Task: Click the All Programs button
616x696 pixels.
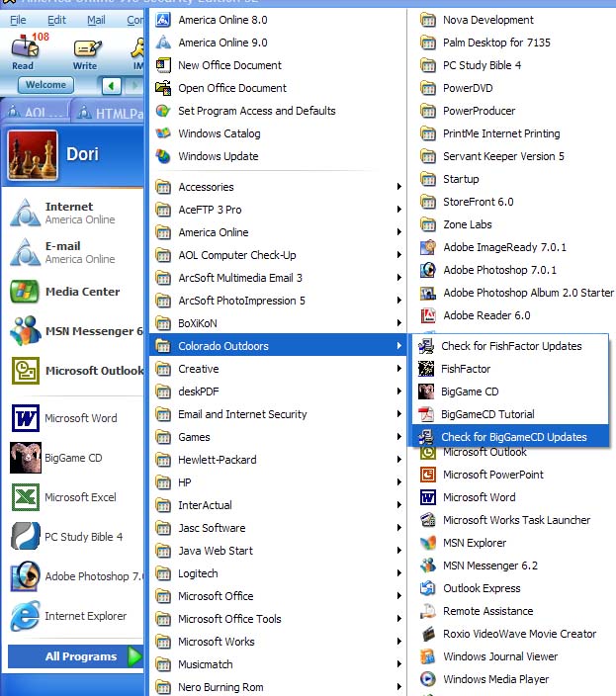Action: [74, 656]
